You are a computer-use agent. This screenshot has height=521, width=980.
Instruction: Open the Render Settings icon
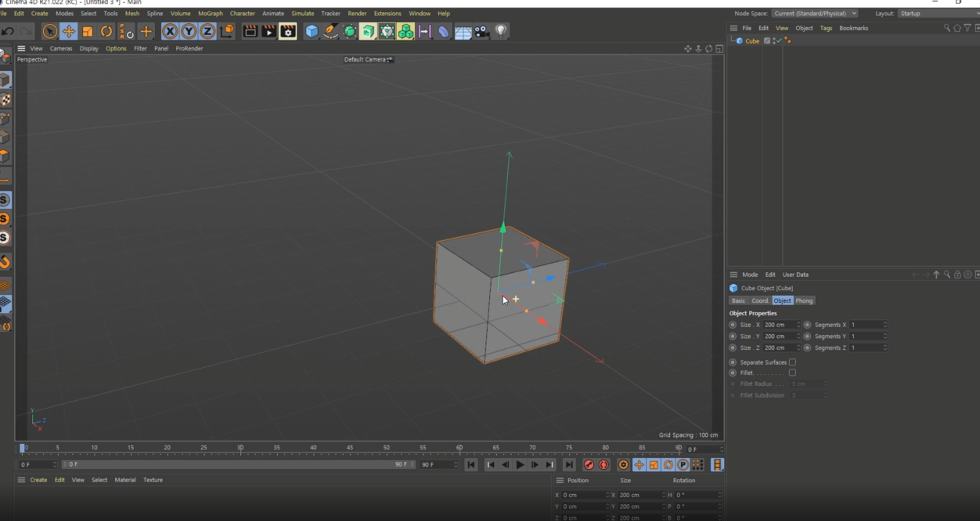[x=288, y=31]
